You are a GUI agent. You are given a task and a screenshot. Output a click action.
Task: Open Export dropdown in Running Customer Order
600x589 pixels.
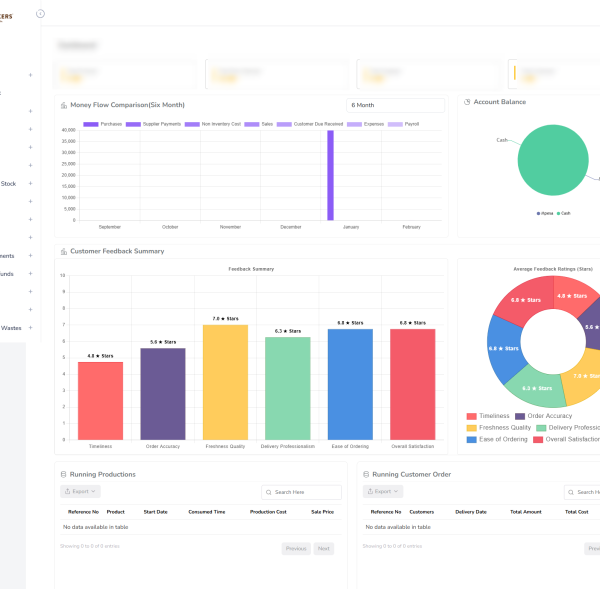point(382,492)
